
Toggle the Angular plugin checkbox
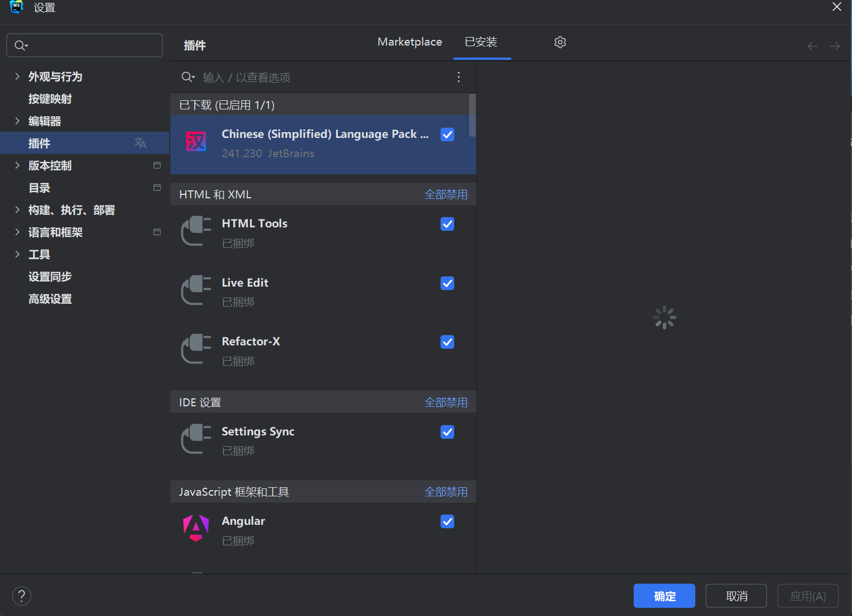pos(447,521)
